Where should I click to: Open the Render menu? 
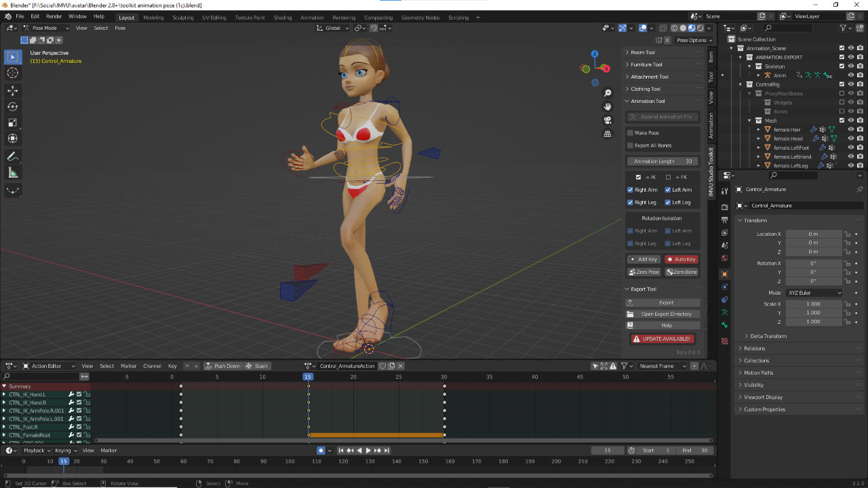54,16
